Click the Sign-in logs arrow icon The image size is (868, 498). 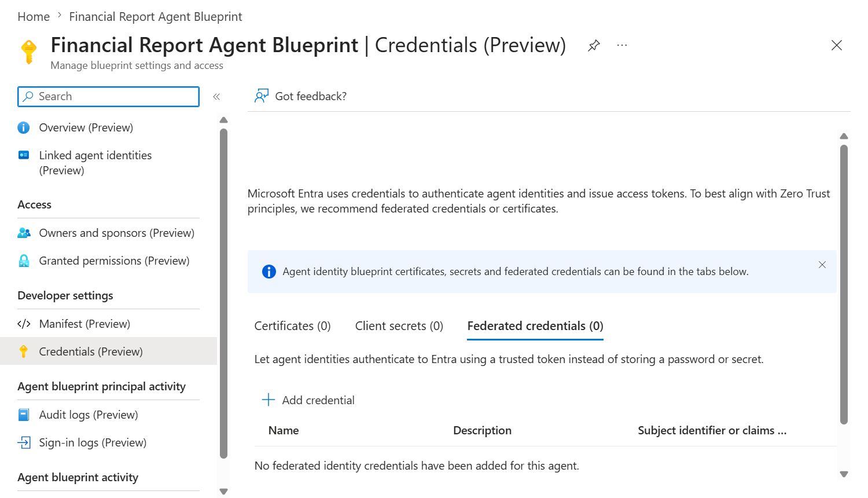[24, 442]
